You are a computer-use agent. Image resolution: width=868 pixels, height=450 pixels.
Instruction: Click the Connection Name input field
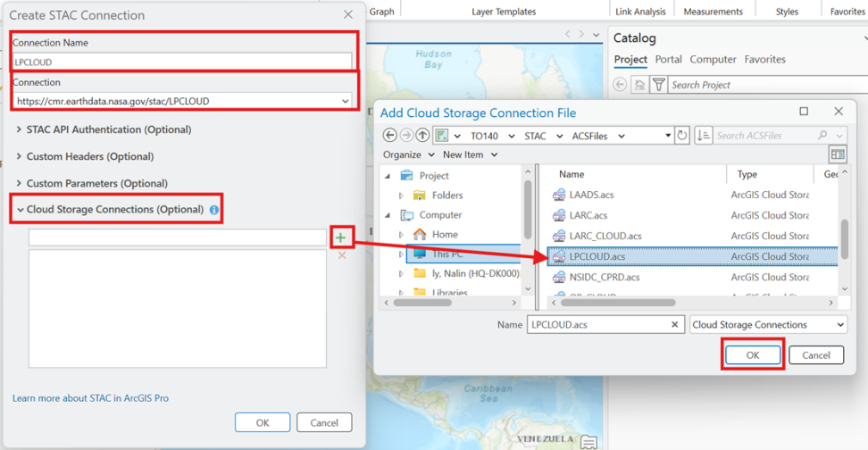(x=182, y=62)
